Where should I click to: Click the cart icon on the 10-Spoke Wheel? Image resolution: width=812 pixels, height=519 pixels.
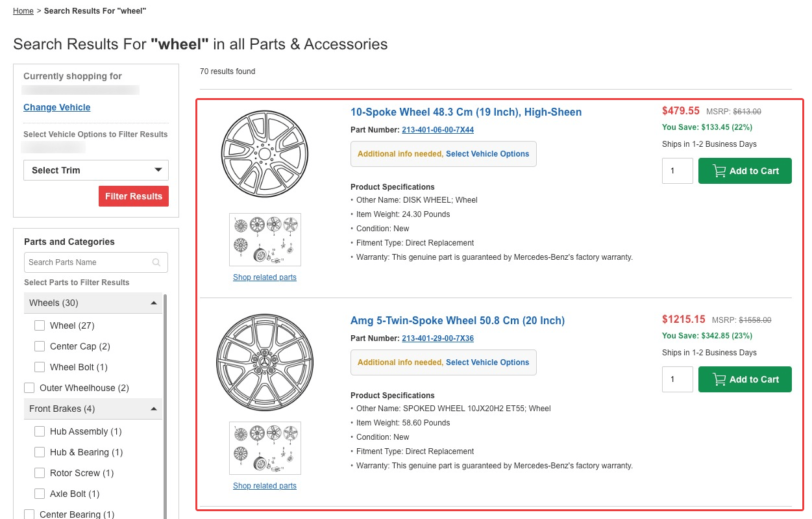719,171
